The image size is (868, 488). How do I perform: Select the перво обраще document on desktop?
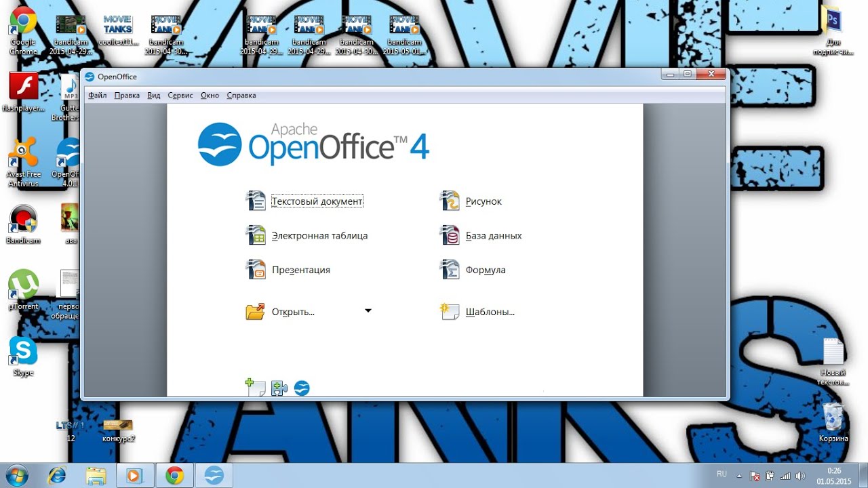(x=66, y=294)
